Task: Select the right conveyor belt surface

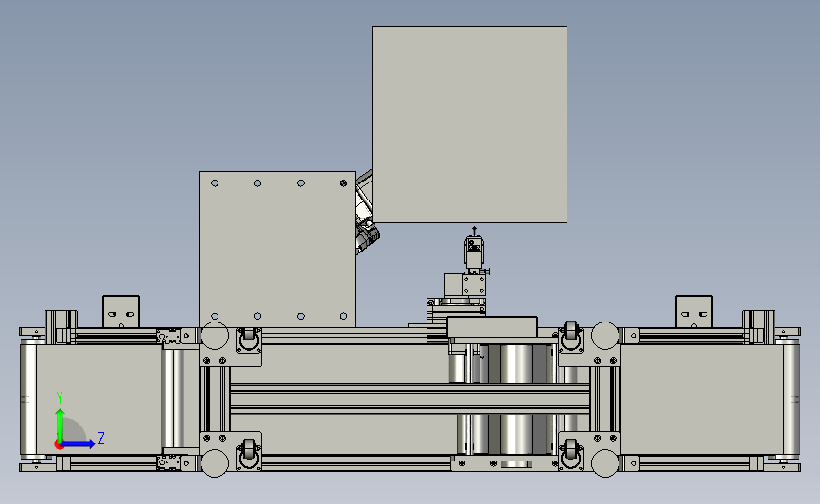Action: [703, 399]
